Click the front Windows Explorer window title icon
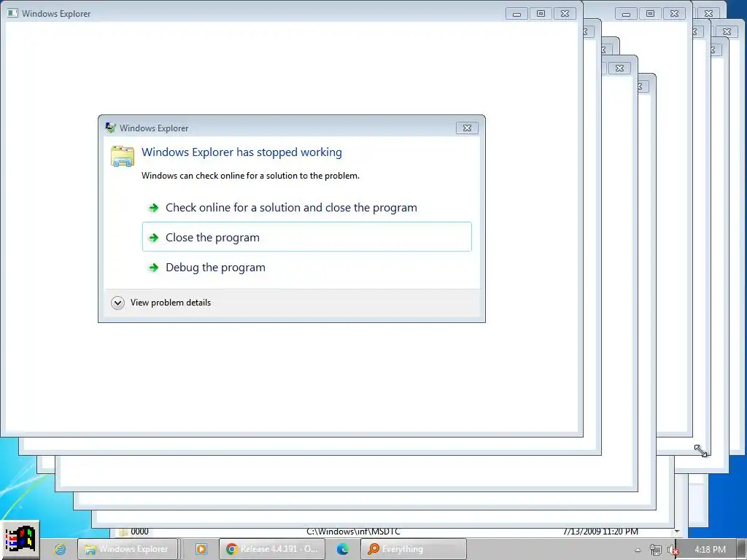The width and height of the screenshot is (747, 560). tap(12, 13)
